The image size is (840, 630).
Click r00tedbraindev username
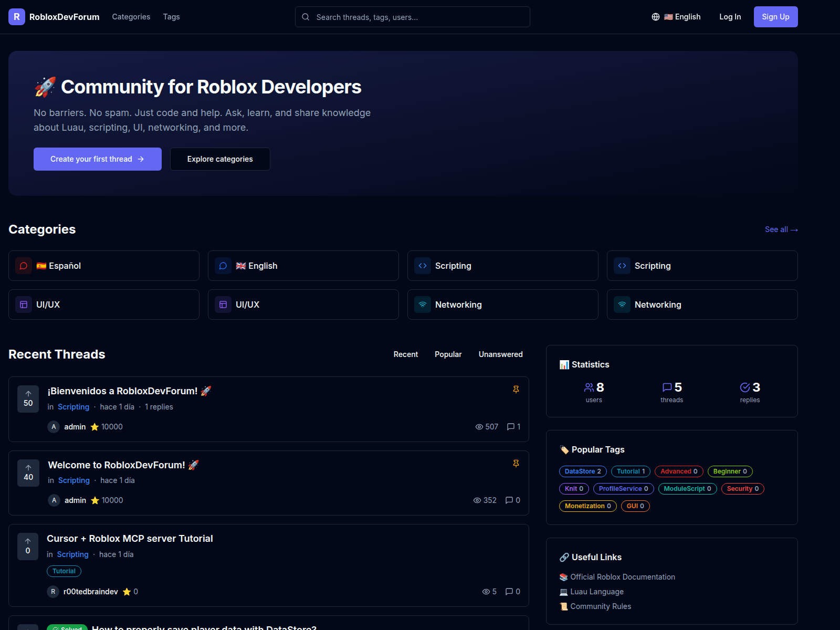(x=91, y=592)
